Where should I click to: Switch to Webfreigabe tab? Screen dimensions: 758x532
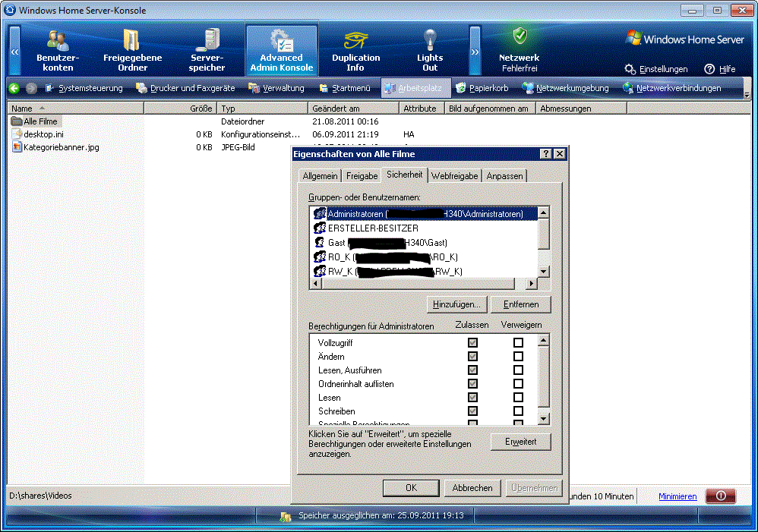pyautogui.click(x=454, y=176)
